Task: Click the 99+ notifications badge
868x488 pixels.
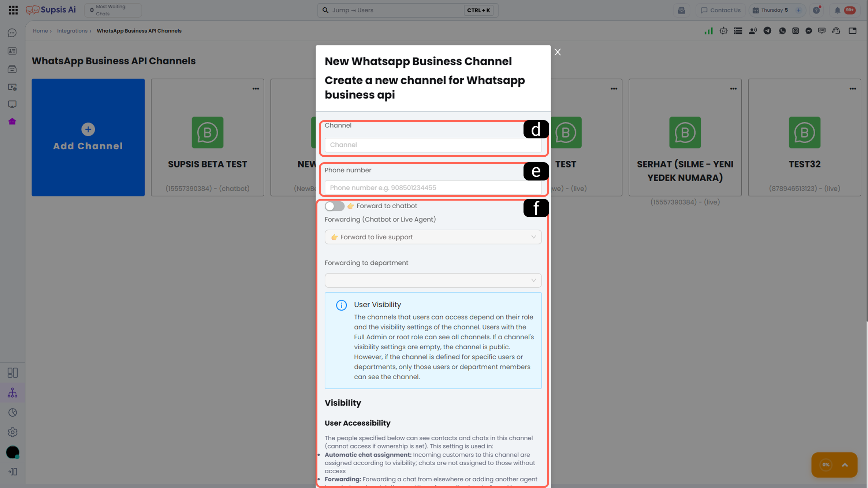Action: tap(850, 10)
